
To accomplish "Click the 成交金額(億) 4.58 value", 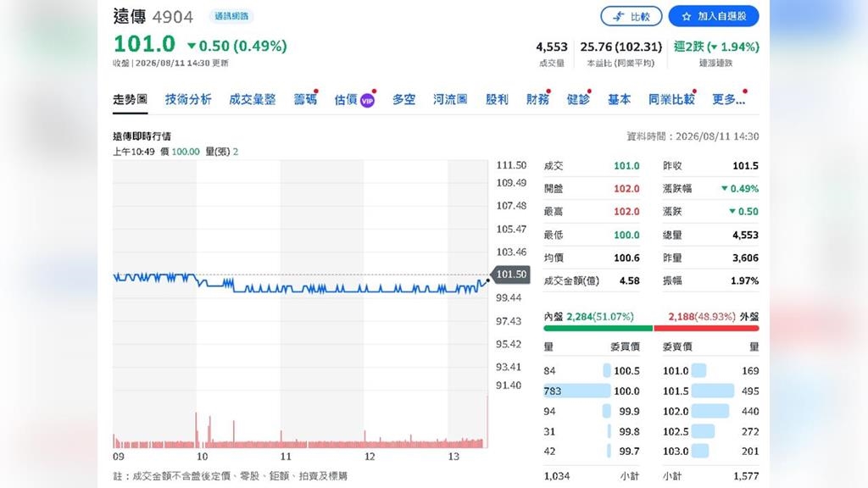I will point(630,281).
